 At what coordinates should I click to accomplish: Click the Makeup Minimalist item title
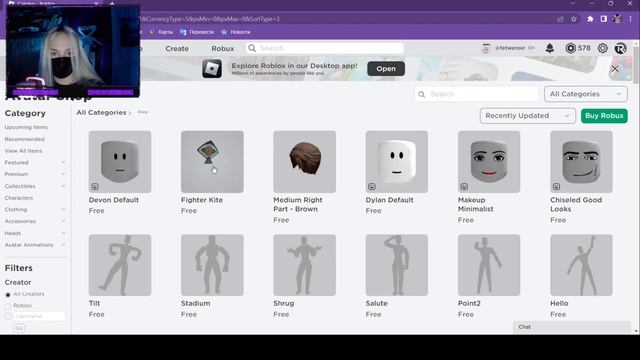[476, 204]
